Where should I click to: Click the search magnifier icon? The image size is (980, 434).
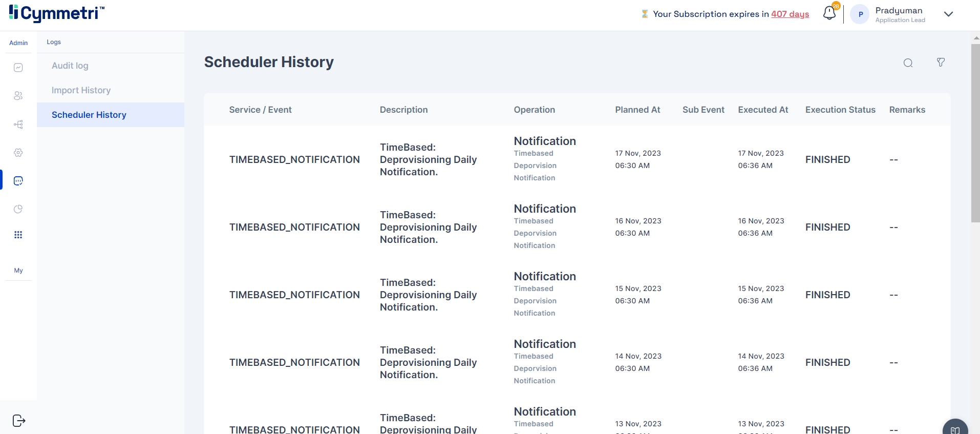tap(908, 63)
